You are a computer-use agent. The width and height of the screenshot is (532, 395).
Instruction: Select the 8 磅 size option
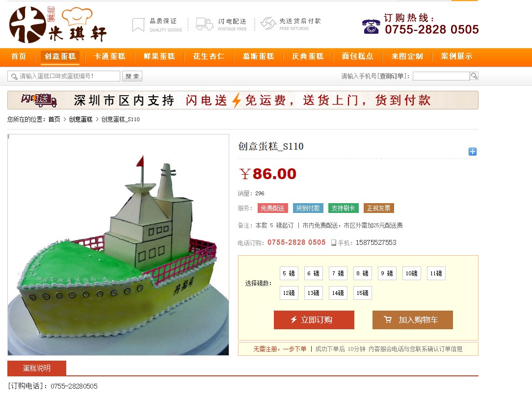pyautogui.click(x=362, y=273)
